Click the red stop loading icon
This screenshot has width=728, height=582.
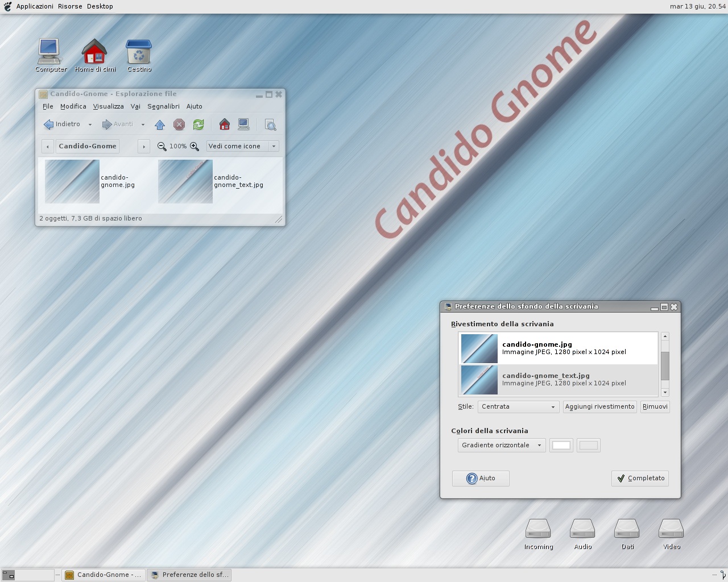(x=179, y=124)
